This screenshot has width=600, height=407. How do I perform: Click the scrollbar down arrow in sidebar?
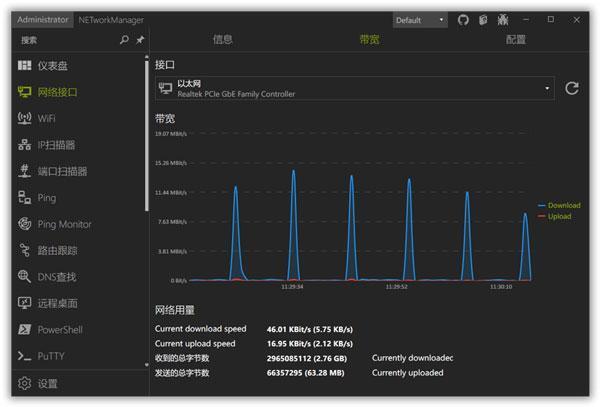click(x=147, y=365)
